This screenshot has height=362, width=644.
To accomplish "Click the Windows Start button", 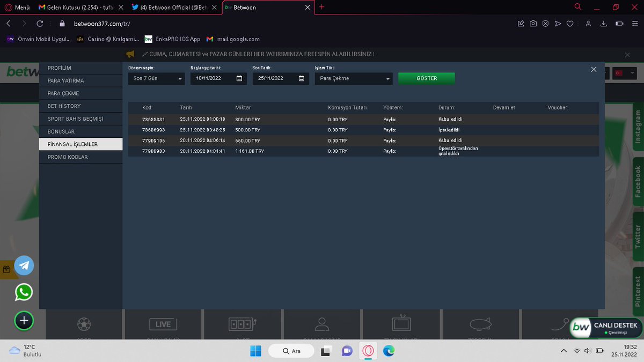I will [255, 351].
